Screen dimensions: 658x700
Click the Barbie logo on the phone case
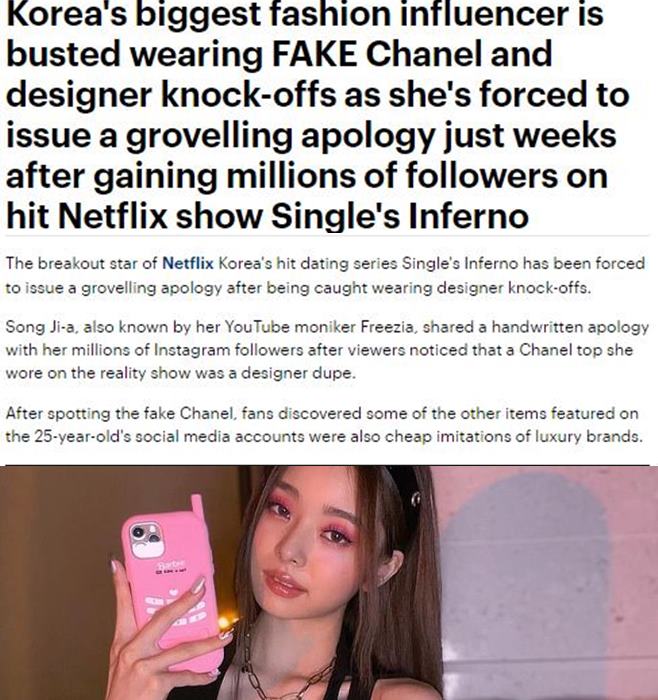[172, 564]
